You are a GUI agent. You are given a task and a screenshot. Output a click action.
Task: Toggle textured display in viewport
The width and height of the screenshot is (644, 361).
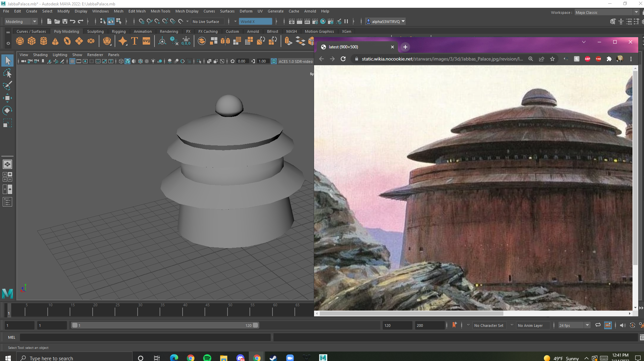coord(147,61)
